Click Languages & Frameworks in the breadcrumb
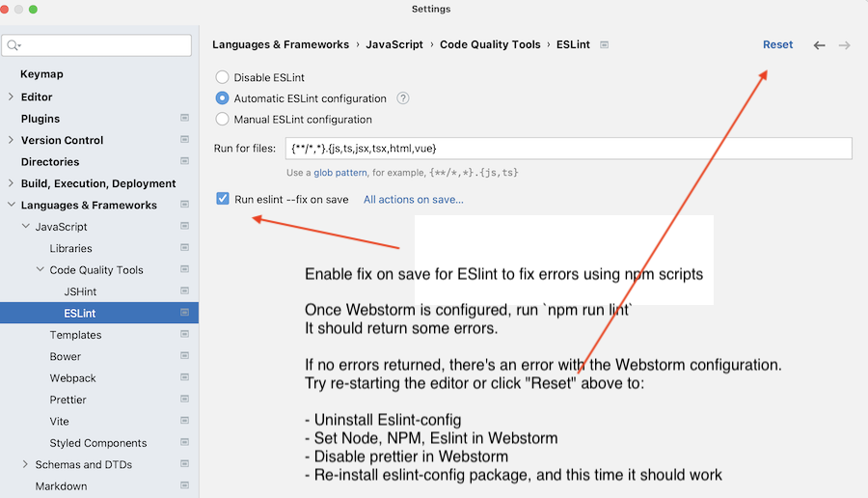The width and height of the screenshot is (868, 498). (x=281, y=44)
